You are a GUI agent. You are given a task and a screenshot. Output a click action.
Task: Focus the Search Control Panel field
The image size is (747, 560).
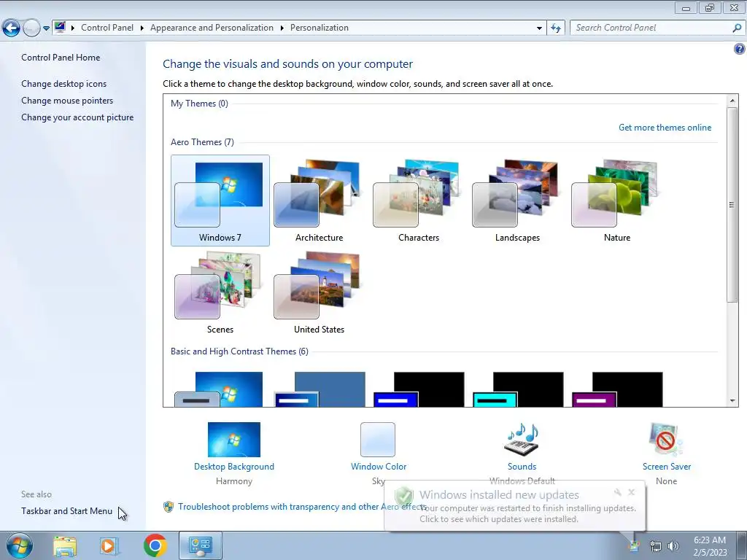[x=653, y=28]
